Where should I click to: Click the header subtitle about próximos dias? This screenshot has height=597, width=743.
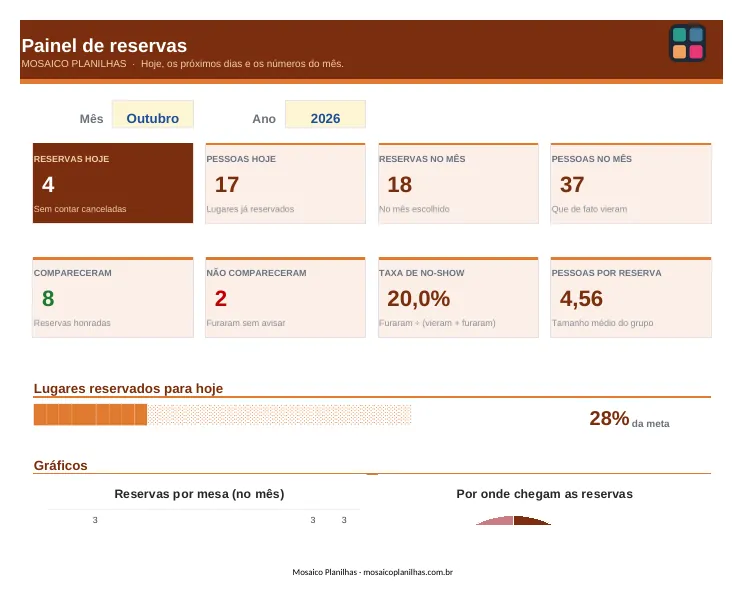[x=242, y=63]
